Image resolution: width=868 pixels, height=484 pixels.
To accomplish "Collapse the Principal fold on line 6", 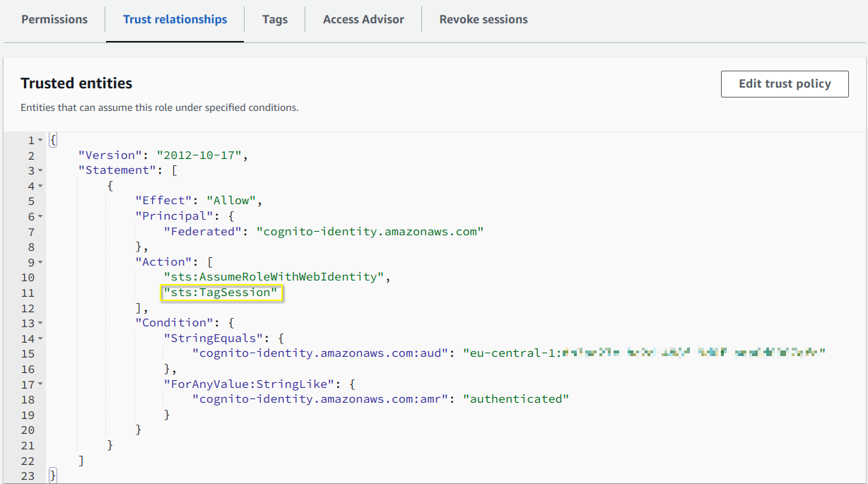I will click(40, 217).
